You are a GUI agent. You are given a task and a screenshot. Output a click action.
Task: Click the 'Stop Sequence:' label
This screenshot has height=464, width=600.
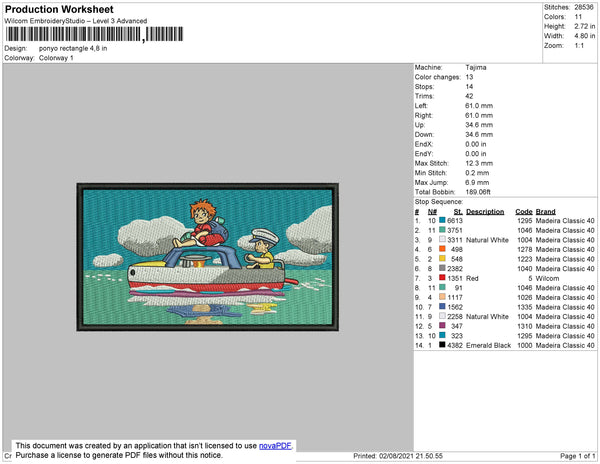coord(439,202)
